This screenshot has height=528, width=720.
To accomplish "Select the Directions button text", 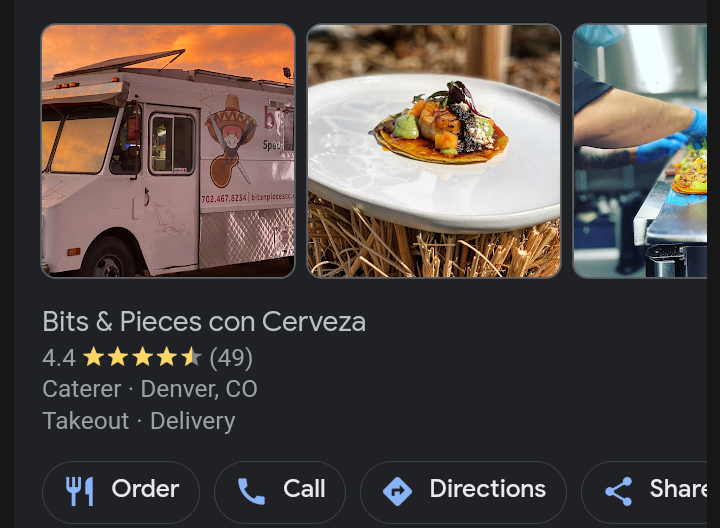I will (x=488, y=489).
